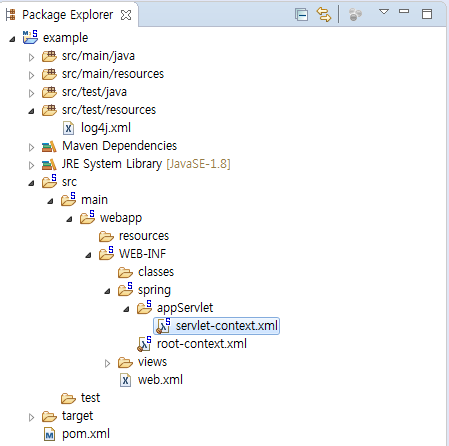Select the web.xml file name
The height and width of the screenshot is (446, 449).
coord(160,380)
